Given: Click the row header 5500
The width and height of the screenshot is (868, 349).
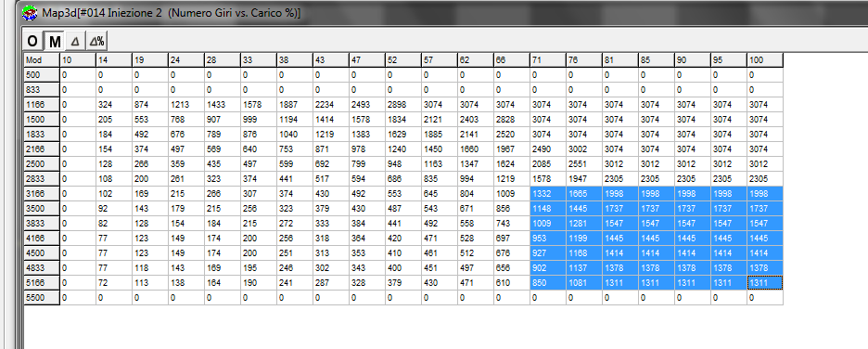Looking at the screenshot, I should tap(42, 298).
